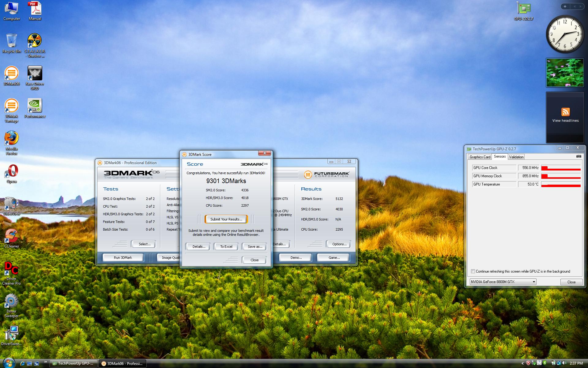Open the Computer desktop icon
This screenshot has width=588, height=368.
click(11, 11)
